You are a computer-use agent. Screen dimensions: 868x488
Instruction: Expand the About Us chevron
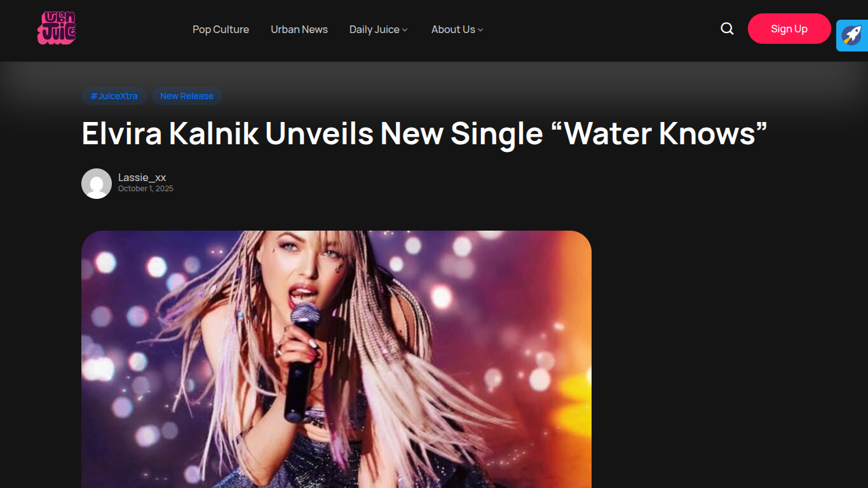click(480, 30)
